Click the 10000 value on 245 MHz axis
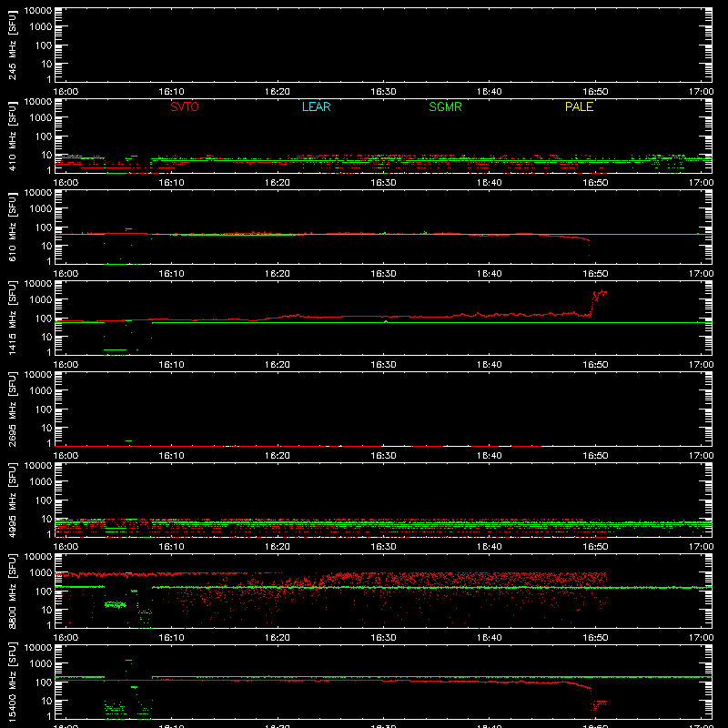Screen dimensions: 728x728 (x=38, y=11)
